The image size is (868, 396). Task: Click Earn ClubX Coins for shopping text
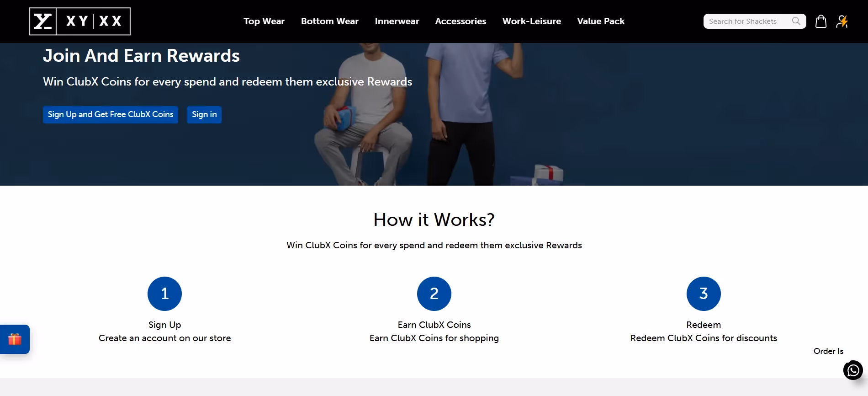click(434, 338)
